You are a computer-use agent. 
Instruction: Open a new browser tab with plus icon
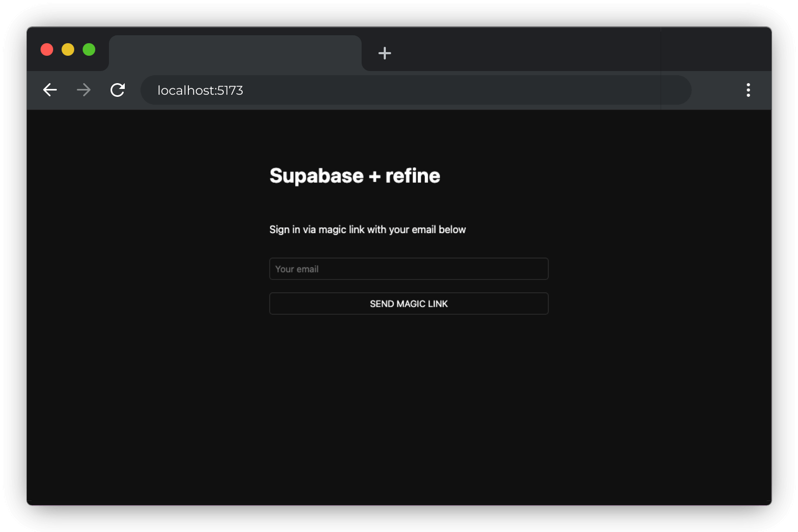(385, 53)
